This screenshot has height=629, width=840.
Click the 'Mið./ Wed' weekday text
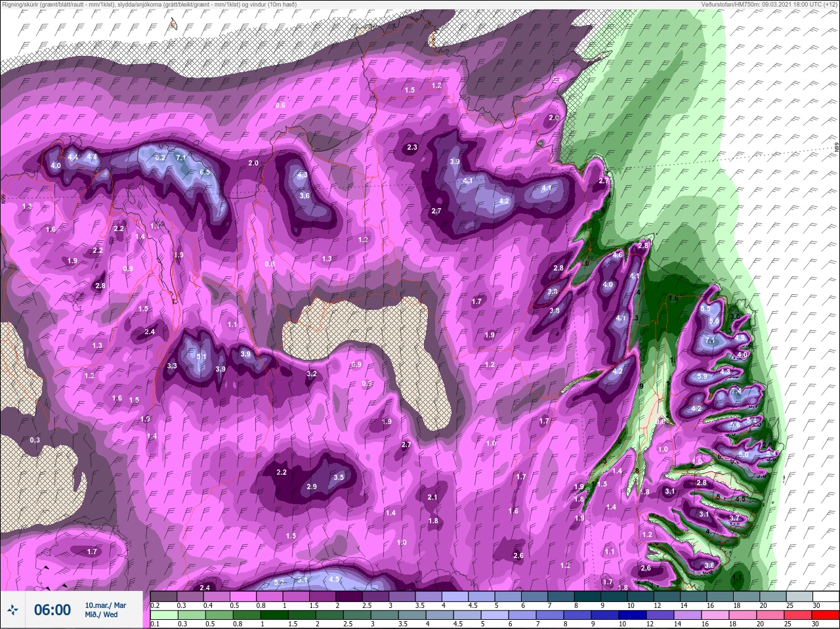101,615
